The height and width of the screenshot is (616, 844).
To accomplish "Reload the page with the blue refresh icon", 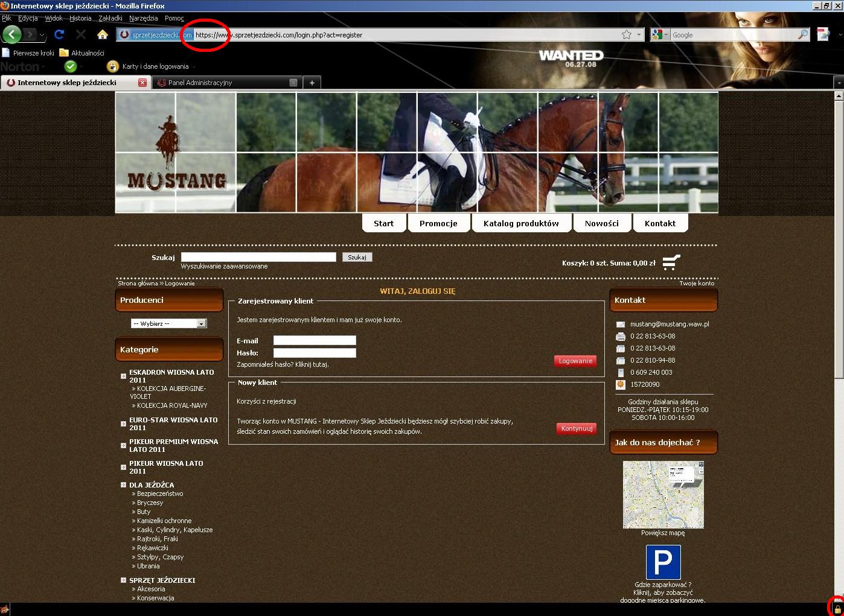I will (x=59, y=34).
